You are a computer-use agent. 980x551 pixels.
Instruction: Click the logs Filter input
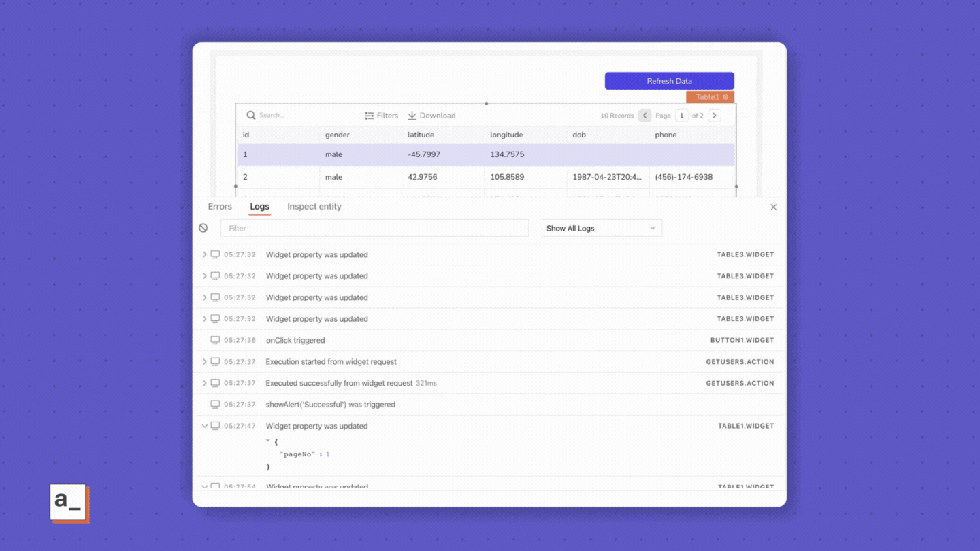[374, 228]
